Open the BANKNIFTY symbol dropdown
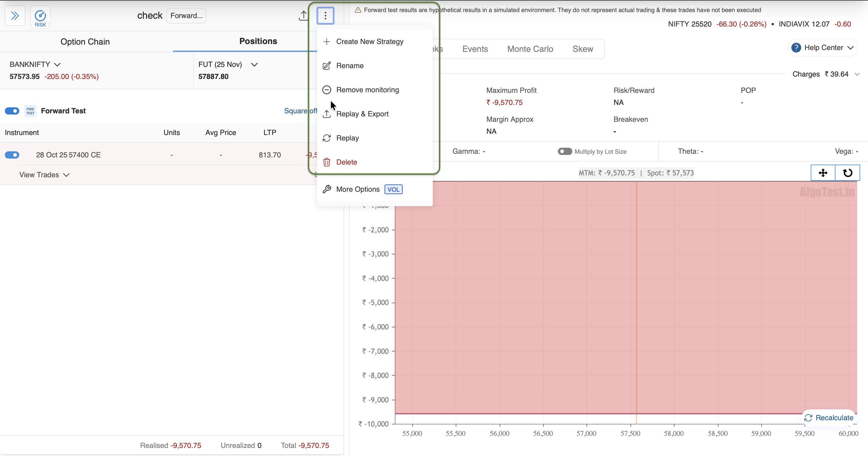The image size is (868, 460). pos(35,65)
